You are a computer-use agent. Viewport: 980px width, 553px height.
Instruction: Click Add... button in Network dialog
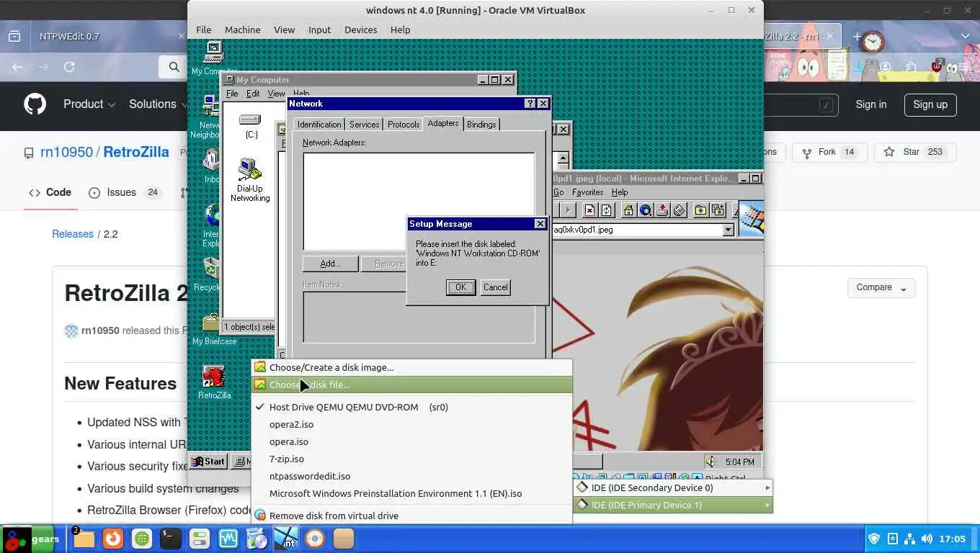330,264
